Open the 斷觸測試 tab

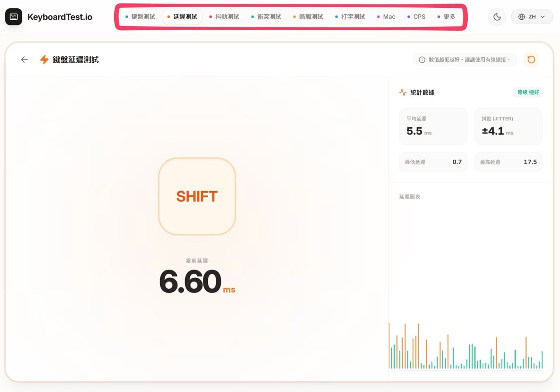[x=308, y=17]
